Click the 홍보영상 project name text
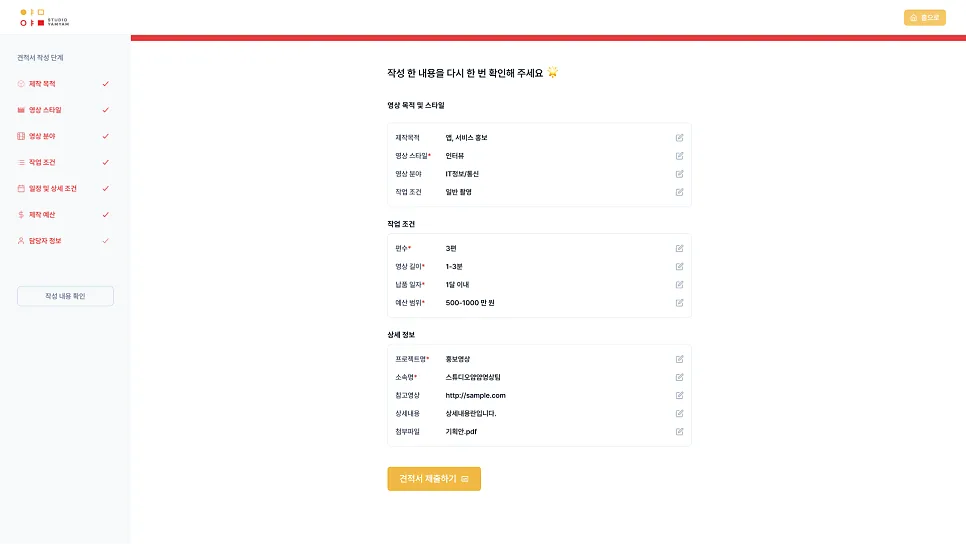The height and width of the screenshot is (544, 966). pyautogui.click(x=457, y=359)
